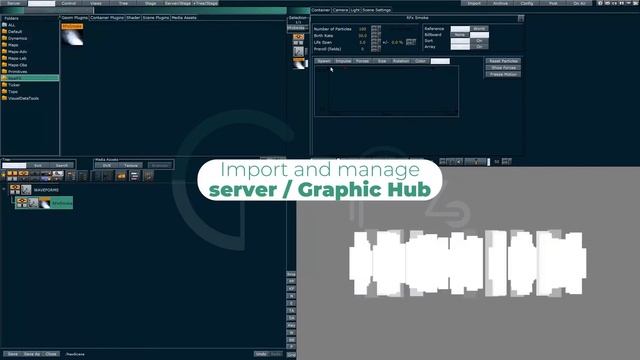Open the Size parameters tab
The width and height of the screenshot is (640, 360).
[x=382, y=61]
